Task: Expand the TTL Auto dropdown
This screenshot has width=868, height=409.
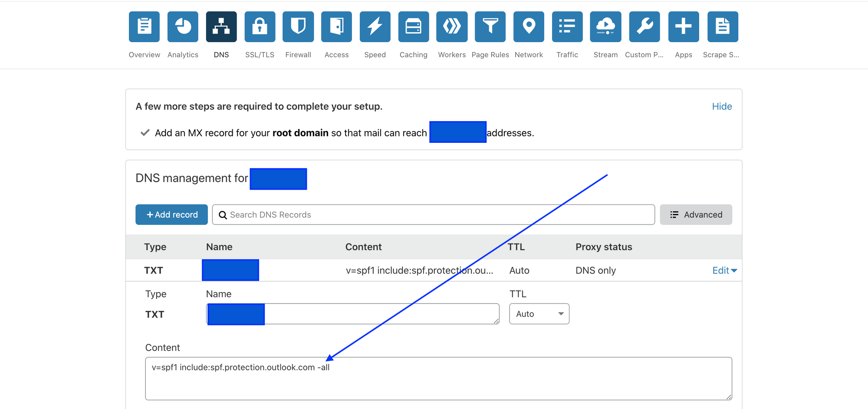Action: point(539,314)
